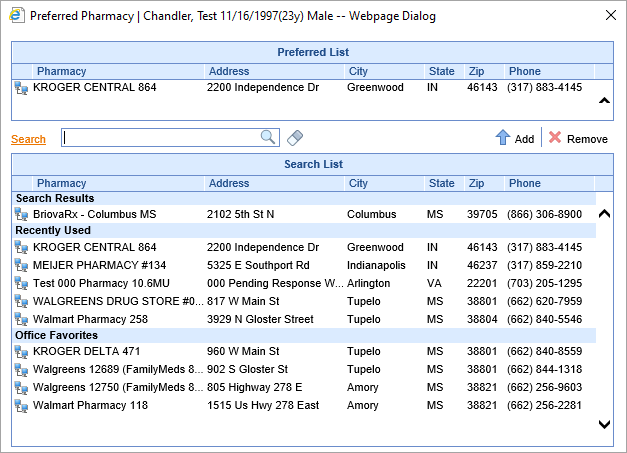This screenshot has width=627, height=453.
Task: Click zip code 38804
Action: coord(482,319)
